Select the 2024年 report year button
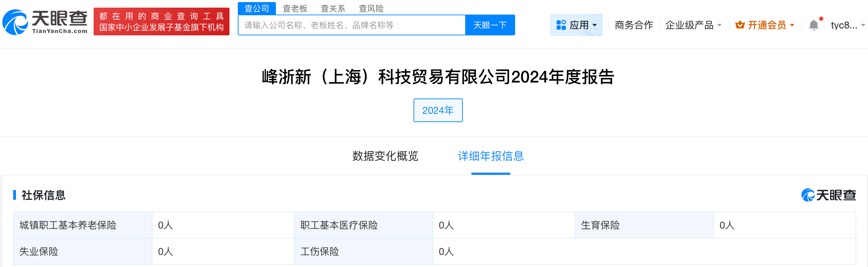 (x=438, y=110)
